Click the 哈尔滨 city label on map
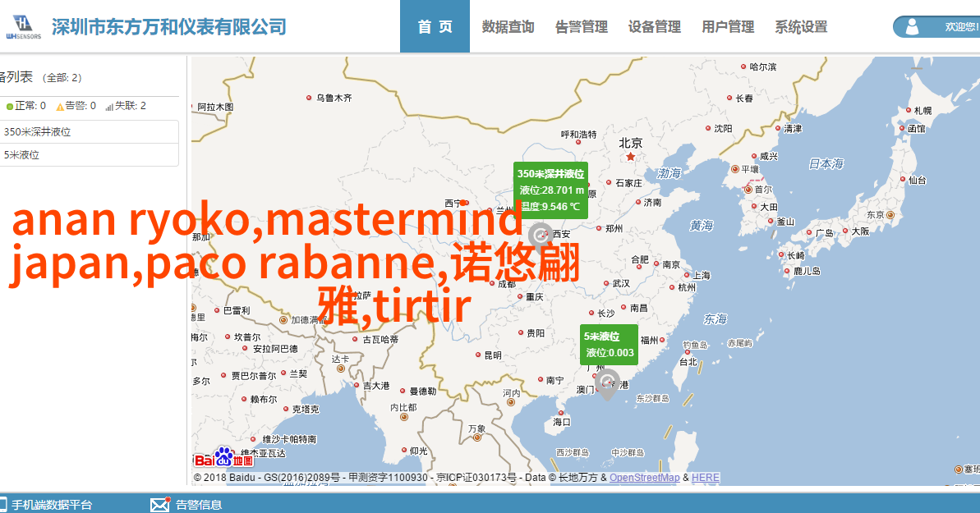The width and height of the screenshot is (980, 513). coord(763,66)
